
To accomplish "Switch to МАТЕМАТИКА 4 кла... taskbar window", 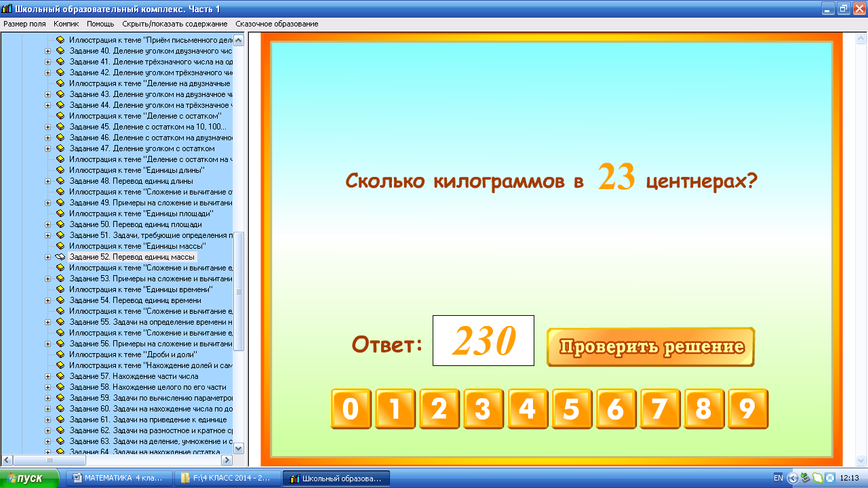I will point(119,478).
